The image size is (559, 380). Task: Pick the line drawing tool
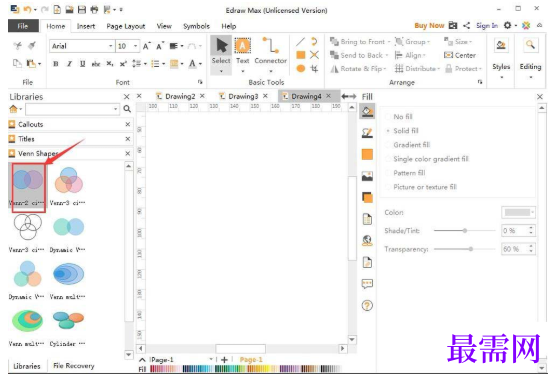(x=301, y=42)
